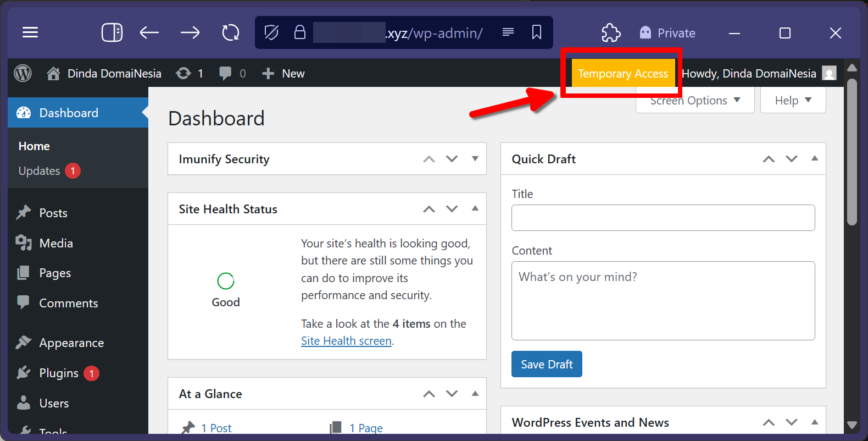Open the Media menu label
Image resolution: width=868 pixels, height=441 pixels.
point(56,243)
